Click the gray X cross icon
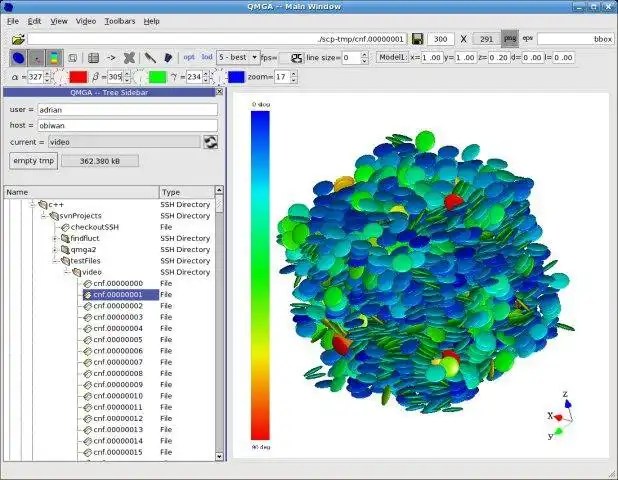The width and height of the screenshot is (618, 480). point(129,58)
